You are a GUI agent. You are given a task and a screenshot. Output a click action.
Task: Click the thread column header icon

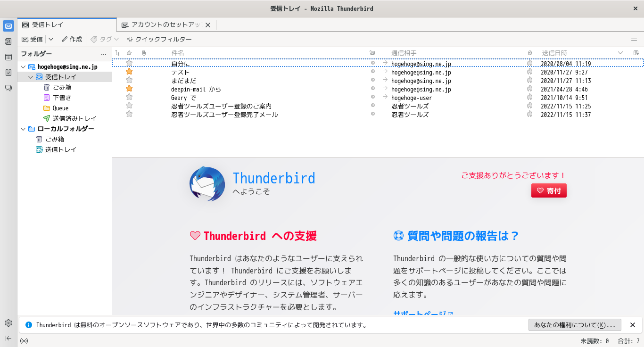click(x=117, y=53)
